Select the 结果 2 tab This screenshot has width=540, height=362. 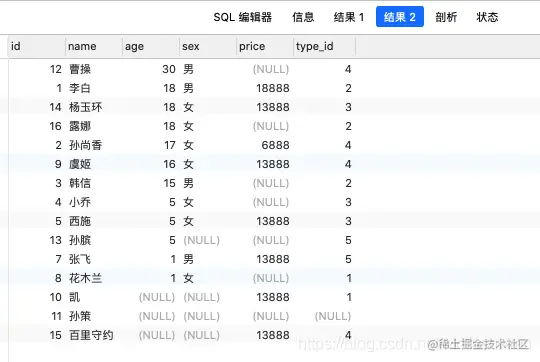point(400,17)
